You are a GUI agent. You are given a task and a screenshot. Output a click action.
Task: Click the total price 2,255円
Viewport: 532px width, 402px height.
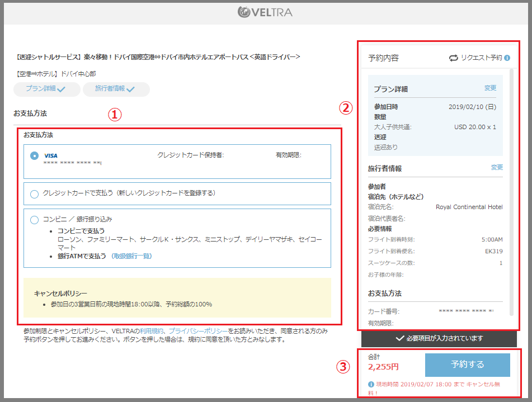383,367
